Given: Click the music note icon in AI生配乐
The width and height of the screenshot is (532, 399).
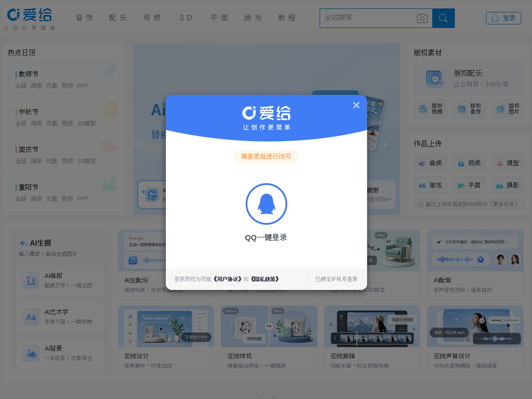Looking at the screenshot, I should pyautogui.click(x=133, y=260).
